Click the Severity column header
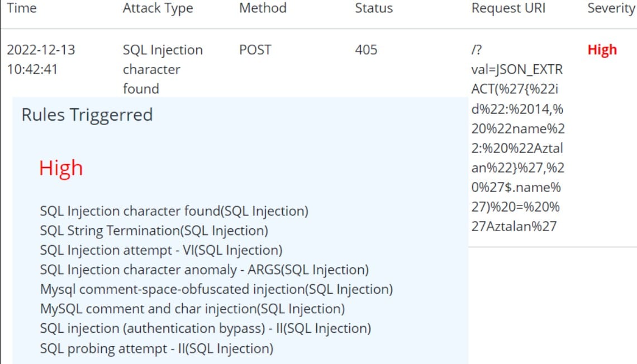 pyautogui.click(x=611, y=8)
